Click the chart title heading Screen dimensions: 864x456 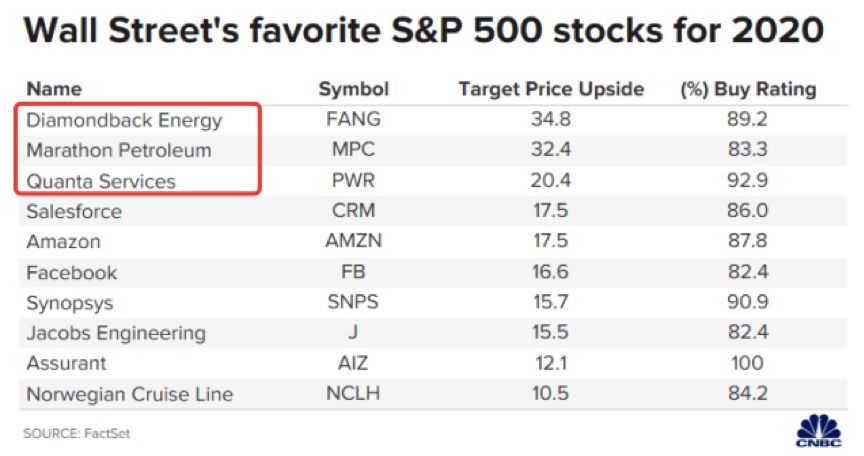point(423,32)
